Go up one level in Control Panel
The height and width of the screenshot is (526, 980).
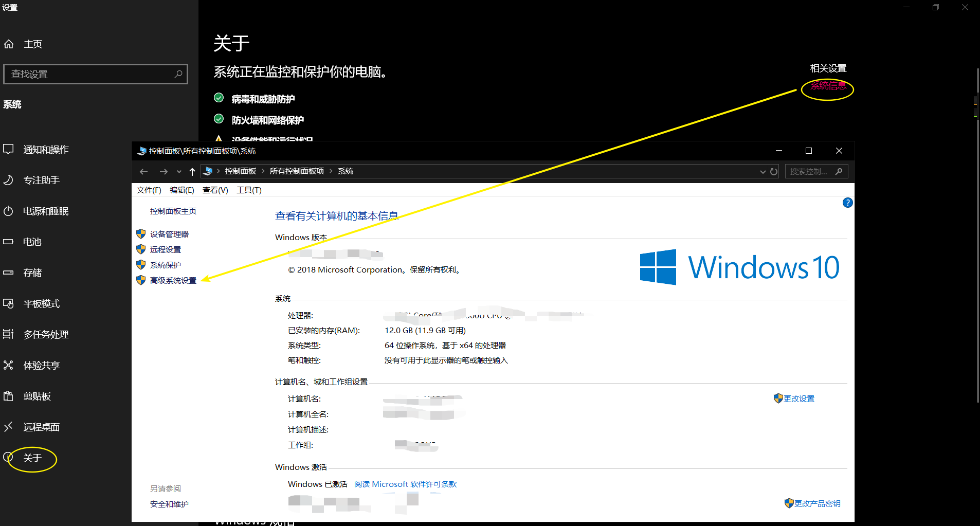192,171
